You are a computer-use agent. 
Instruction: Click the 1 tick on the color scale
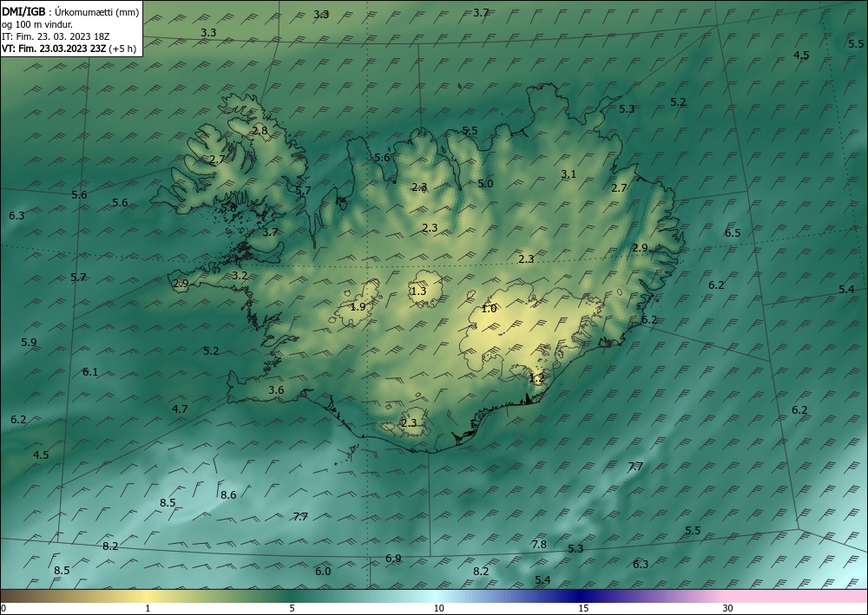click(x=148, y=608)
